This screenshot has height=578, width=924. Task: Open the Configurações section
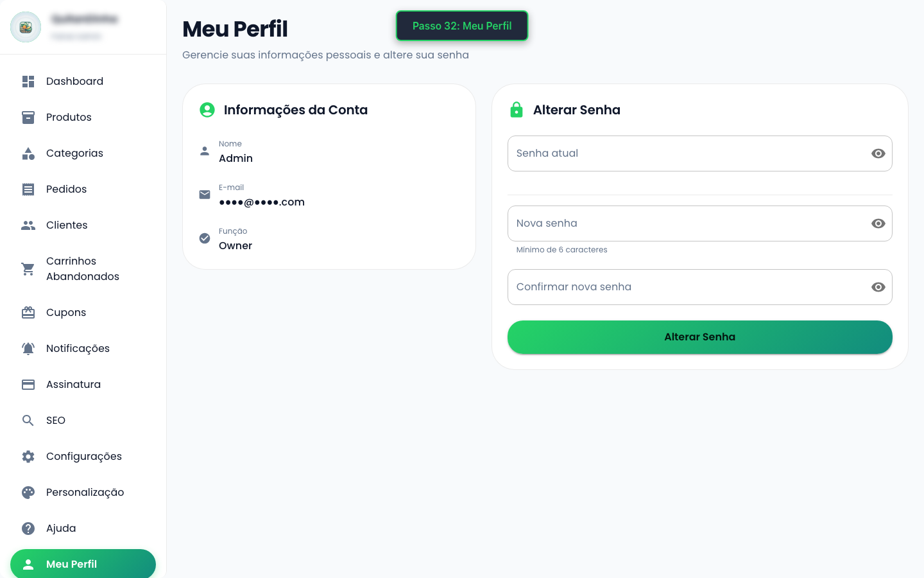pos(83,456)
